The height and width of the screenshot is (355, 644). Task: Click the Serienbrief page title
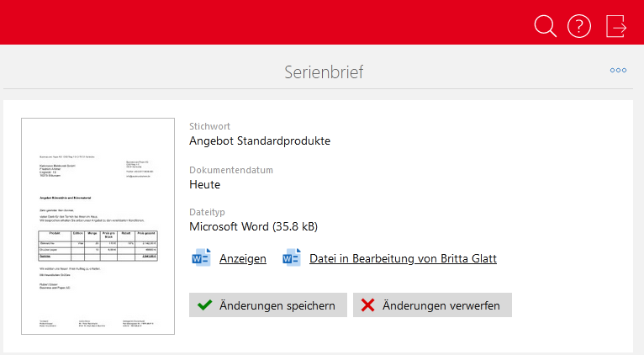pyautogui.click(x=324, y=72)
